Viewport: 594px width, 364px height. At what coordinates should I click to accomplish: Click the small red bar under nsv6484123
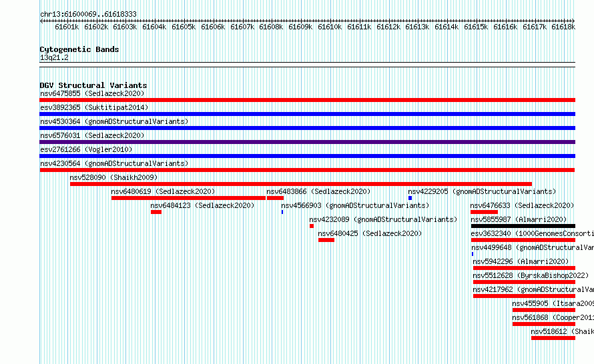click(156, 212)
